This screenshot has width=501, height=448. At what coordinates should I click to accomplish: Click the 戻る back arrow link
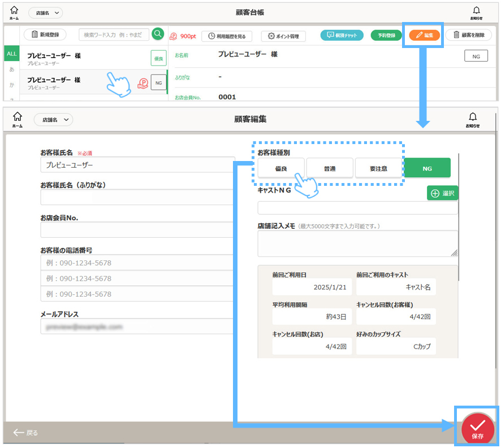coord(26,433)
